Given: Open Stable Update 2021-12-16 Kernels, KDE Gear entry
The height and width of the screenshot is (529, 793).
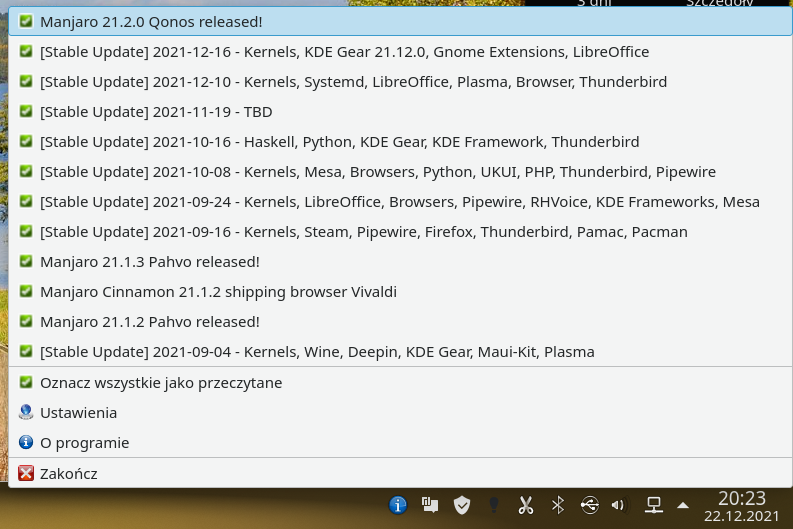Looking at the screenshot, I should pyautogui.click(x=401, y=52).
